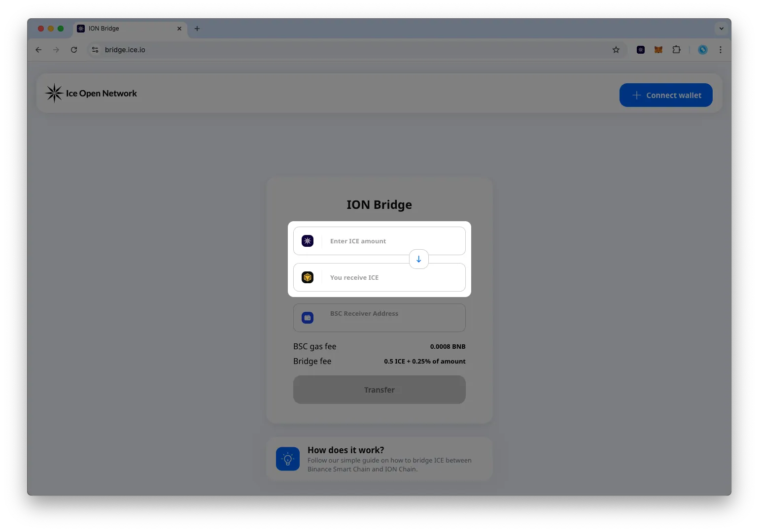Go forward to the next page
The width and height of the screenshot is (759, 532).
coord(56,50)
